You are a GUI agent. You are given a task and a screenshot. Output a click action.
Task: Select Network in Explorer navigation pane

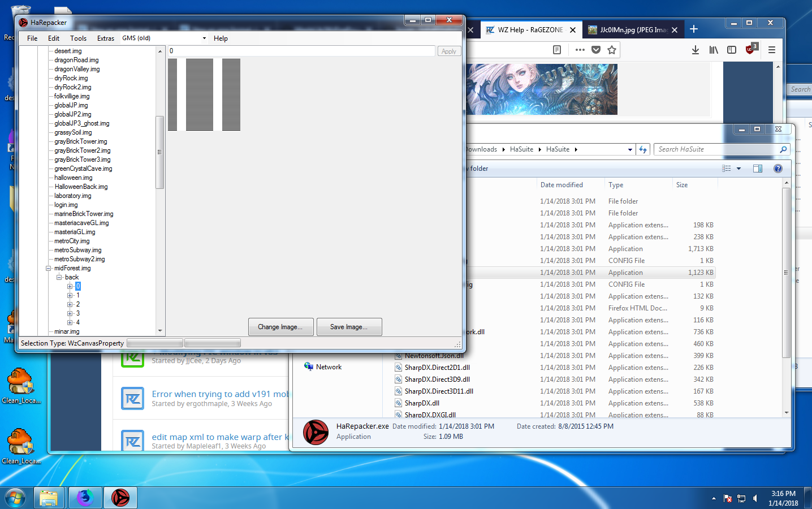(329, 367)
